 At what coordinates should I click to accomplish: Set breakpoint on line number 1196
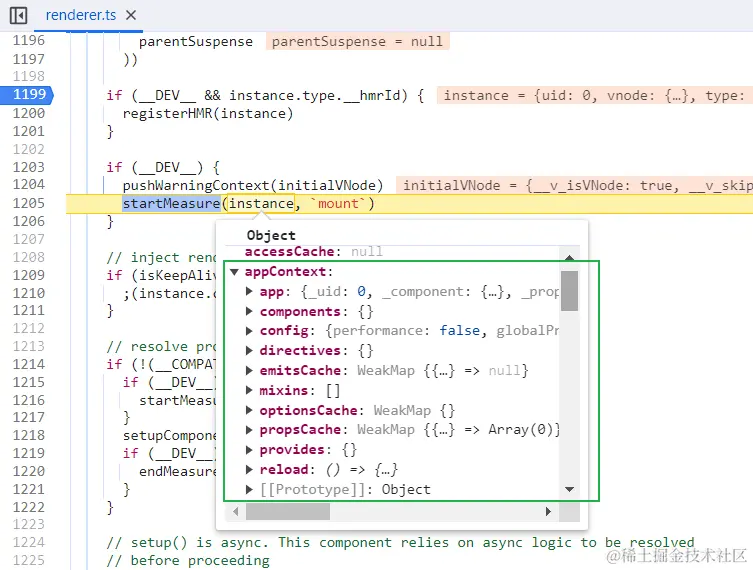(x=29, y=40)
